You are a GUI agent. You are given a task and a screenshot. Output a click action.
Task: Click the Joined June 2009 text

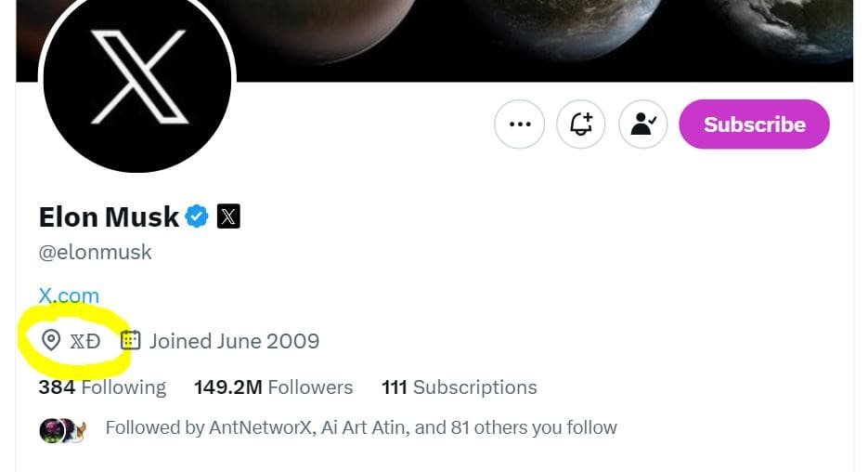point(234,341)
